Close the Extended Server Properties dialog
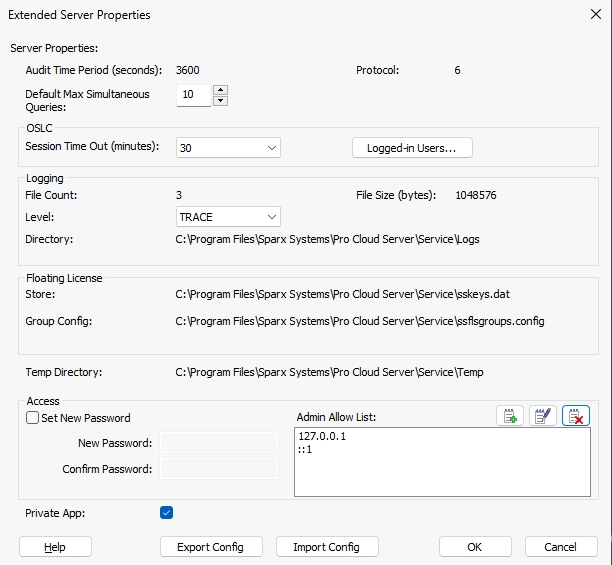The height and width of the screenshot is (565, 612). pyautogui.click(x=589, y=15)
